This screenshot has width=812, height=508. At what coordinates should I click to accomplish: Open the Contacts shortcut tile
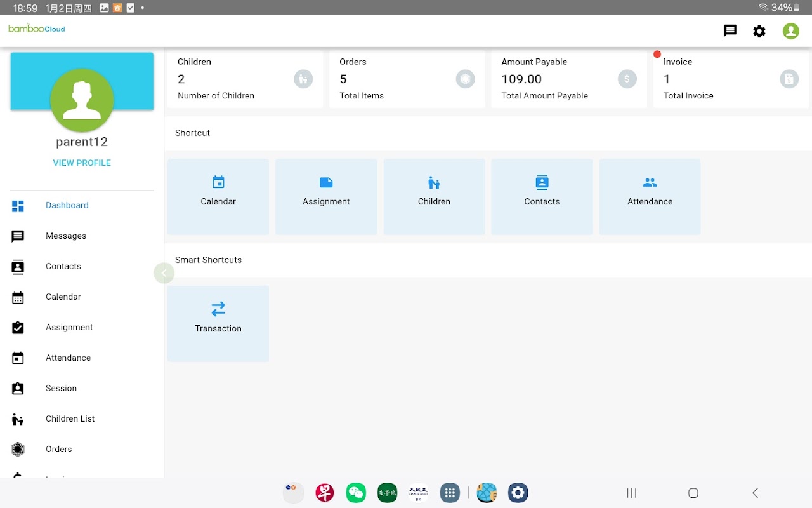(x=542, y=197)
